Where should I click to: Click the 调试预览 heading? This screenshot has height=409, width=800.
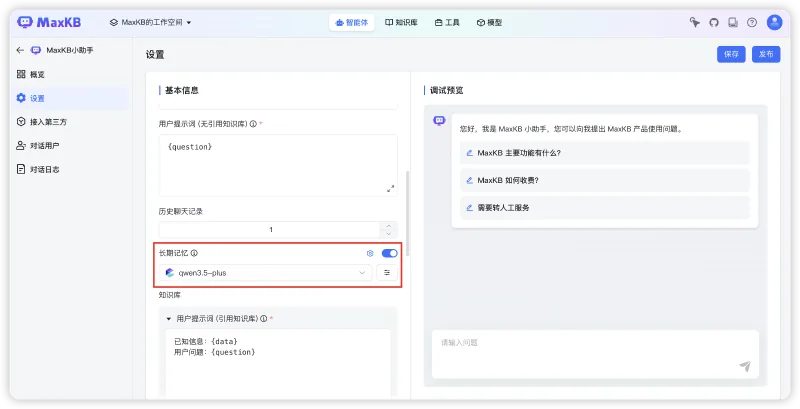(x=446, y=90)
